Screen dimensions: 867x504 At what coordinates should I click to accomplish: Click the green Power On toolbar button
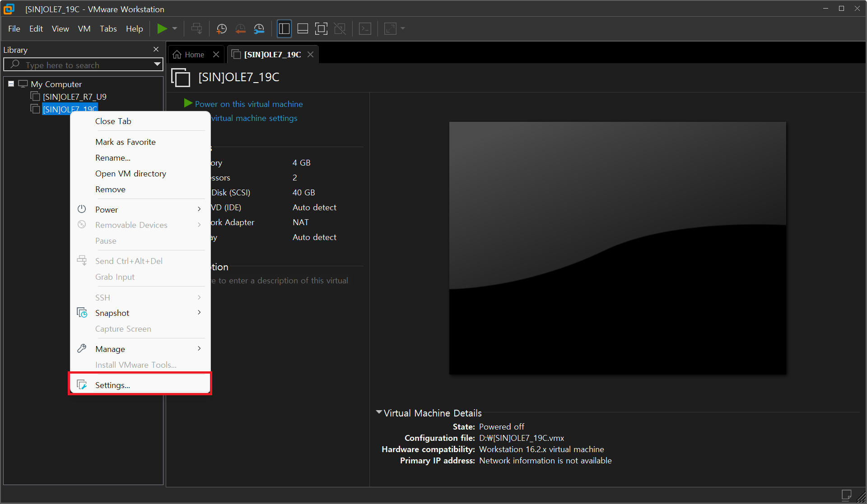[162, 29]
